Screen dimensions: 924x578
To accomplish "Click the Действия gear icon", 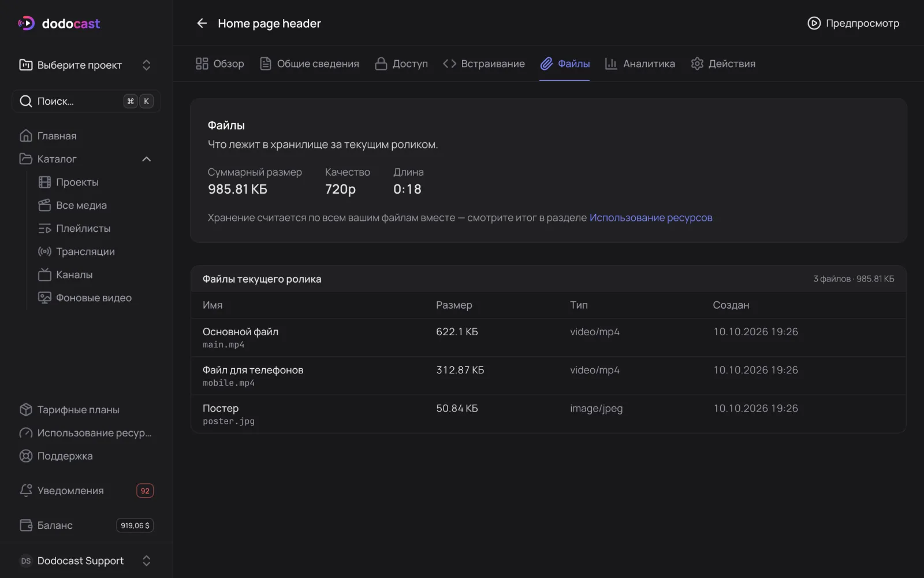I will pyautogui.click(x=697, y=64).
